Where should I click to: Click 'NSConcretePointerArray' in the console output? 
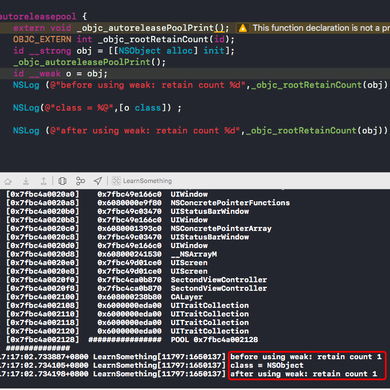[221, 228]
